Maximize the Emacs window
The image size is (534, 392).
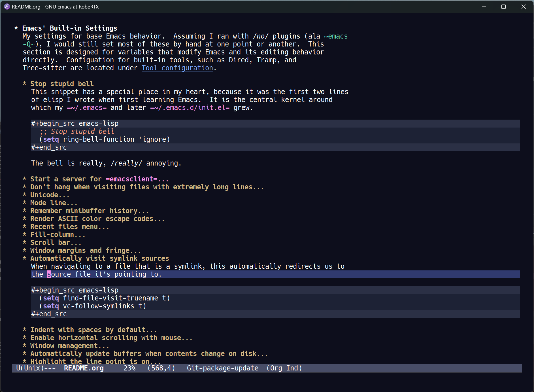(503, 7)
